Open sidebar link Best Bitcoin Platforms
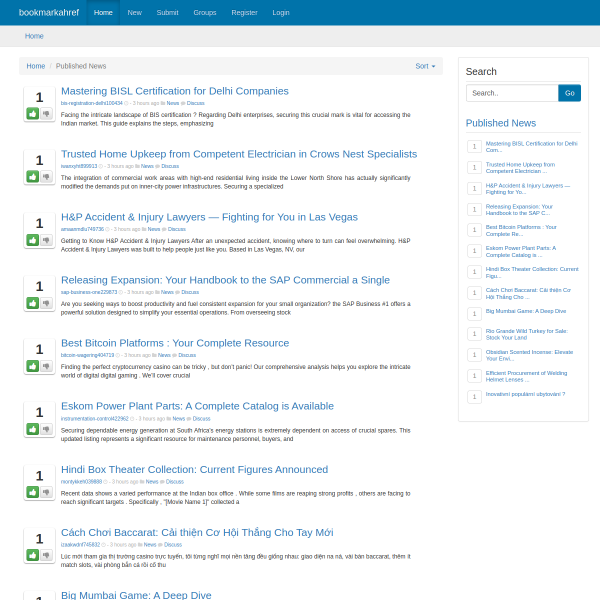Viewport: 600px width, 600px height. 521,230
